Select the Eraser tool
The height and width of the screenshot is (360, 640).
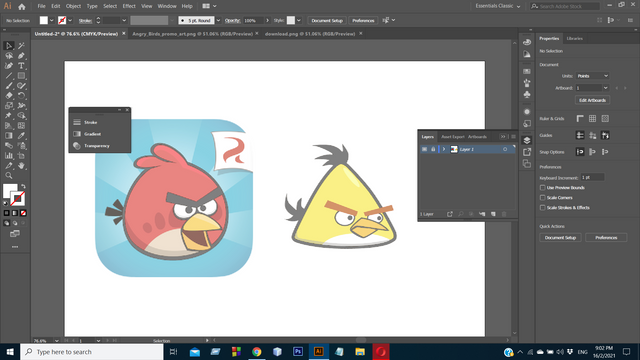tap(9, 96)
